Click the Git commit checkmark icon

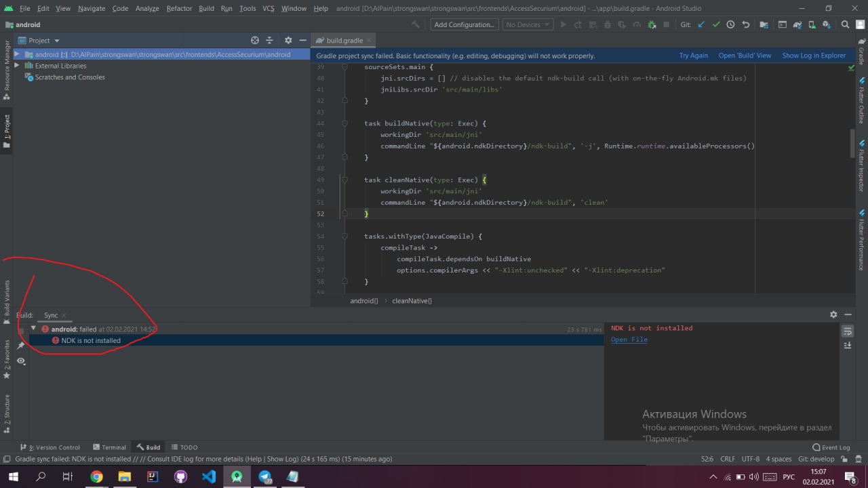715,24
